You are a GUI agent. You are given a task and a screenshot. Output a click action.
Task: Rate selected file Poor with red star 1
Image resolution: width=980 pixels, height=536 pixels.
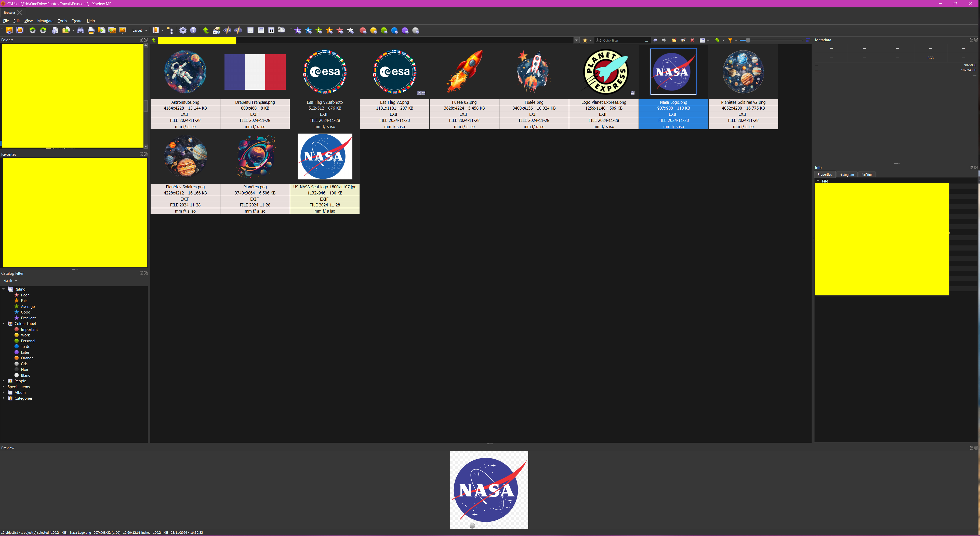[x=340, y=30]
